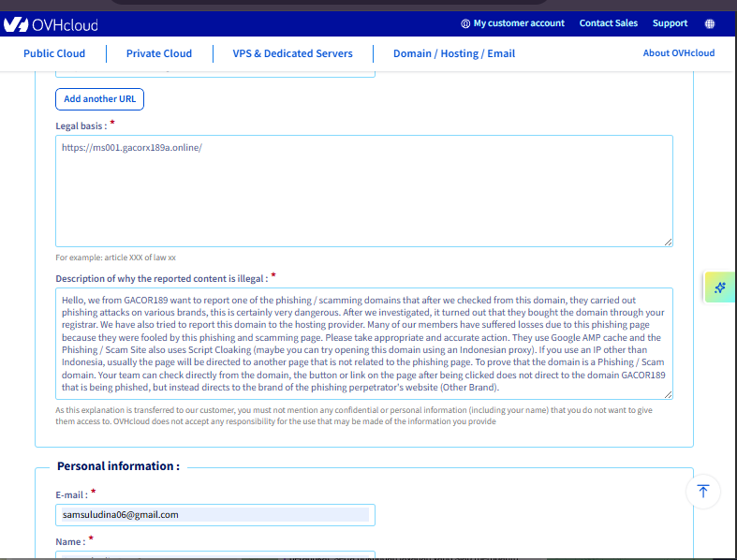Open Domain / Hosting / Email menu
The image size is (737, 560).
click(x=454, y=53)
